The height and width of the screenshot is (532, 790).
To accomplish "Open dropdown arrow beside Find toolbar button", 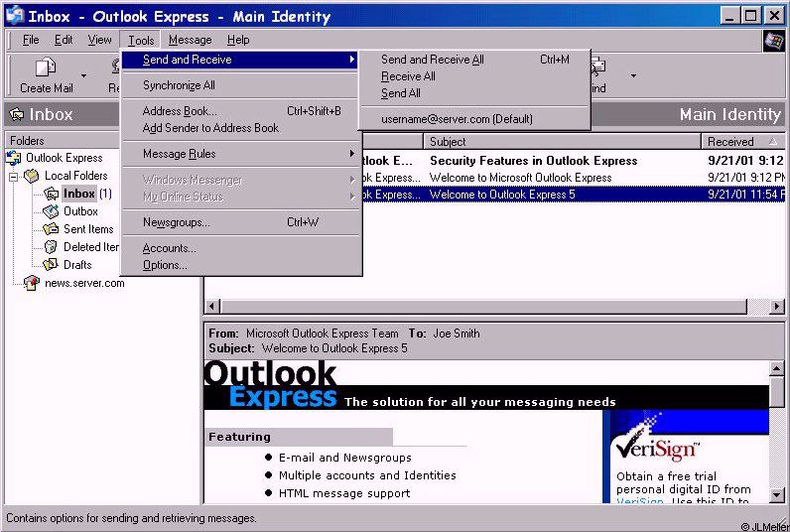I will [x=633, y=76].
